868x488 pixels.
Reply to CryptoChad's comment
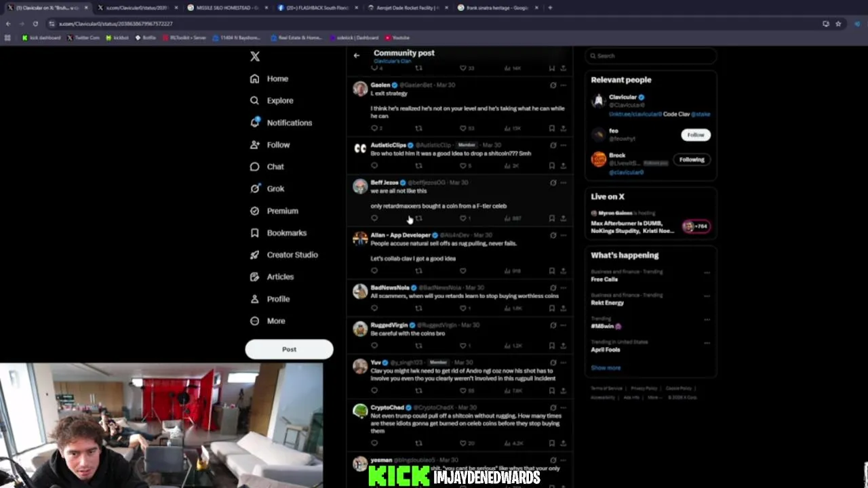click(374, 443)
